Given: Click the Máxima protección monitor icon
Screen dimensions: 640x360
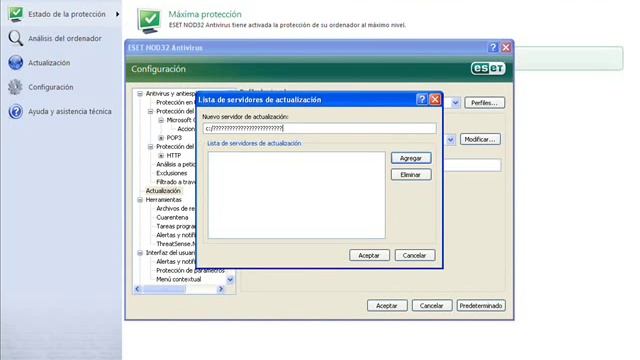Looking at the screenshot, I should click(x=149, y=20).
